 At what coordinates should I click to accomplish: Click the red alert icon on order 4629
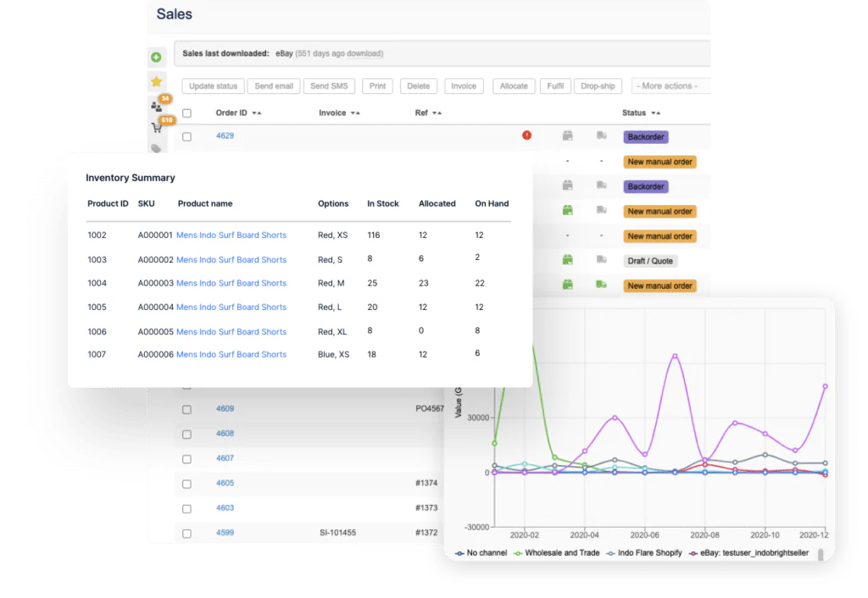[x=526, y=135]
